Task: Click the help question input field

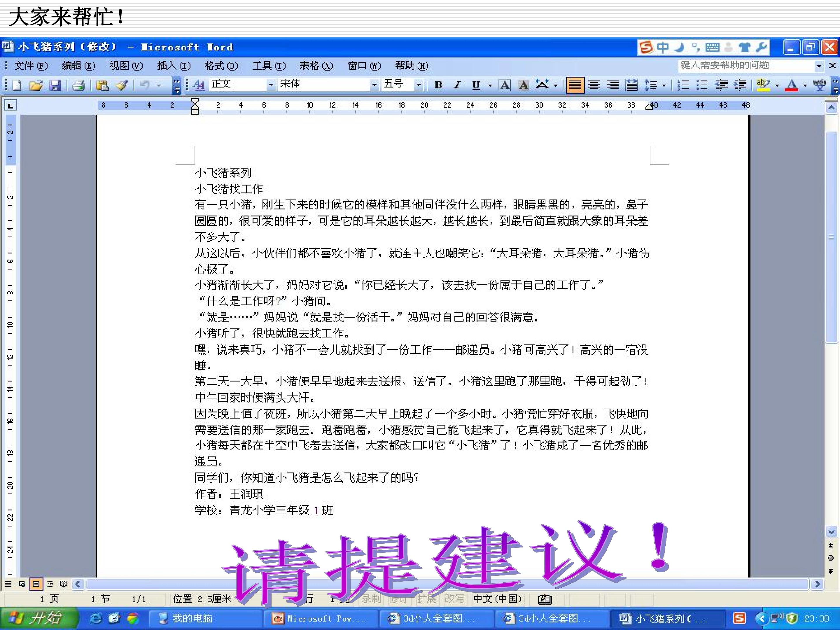Action: click(x=746, y=65)
